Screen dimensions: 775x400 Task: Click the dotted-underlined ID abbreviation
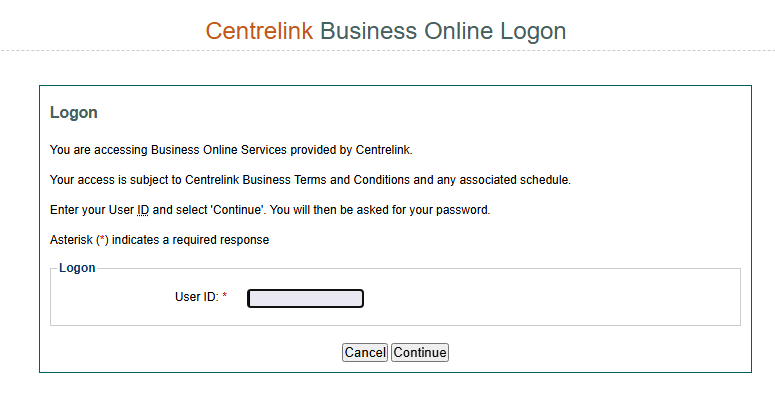click(143, 210)
